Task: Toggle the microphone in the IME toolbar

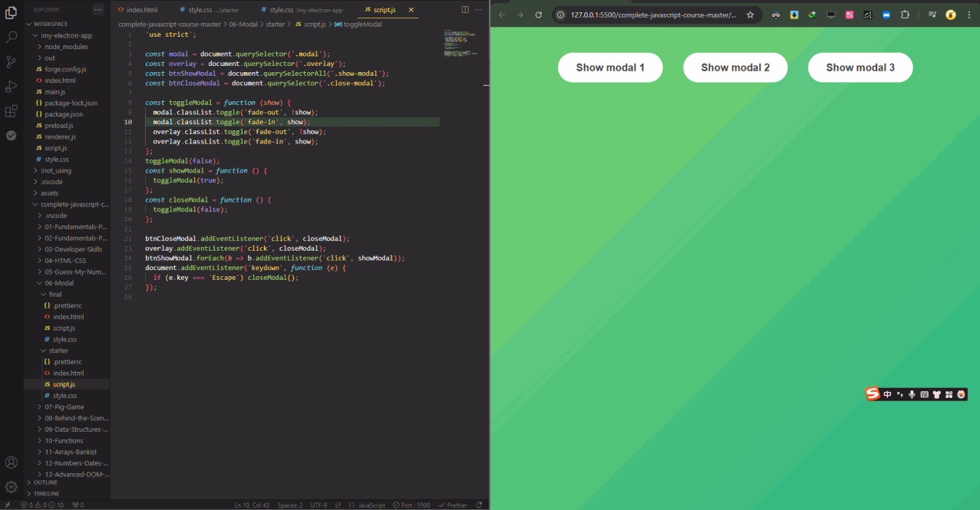Action: pyautogui.click(x=912, y=394)
